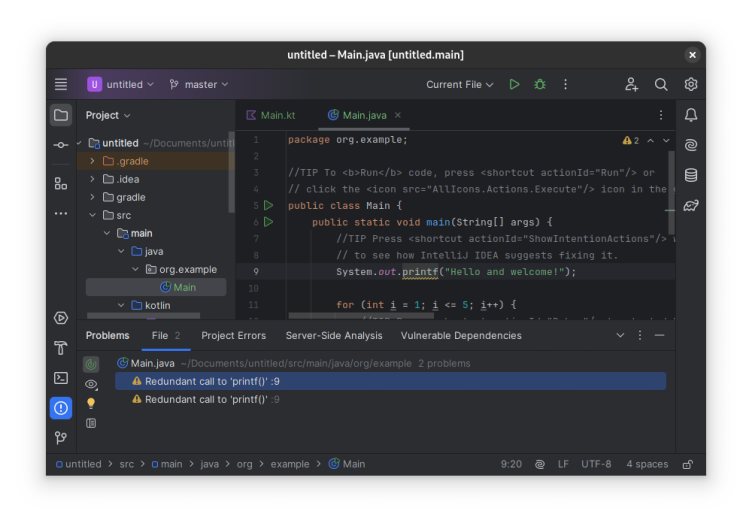Open the Git tool window
Viewport: 752px width, 526px height.
click(61, 438)
